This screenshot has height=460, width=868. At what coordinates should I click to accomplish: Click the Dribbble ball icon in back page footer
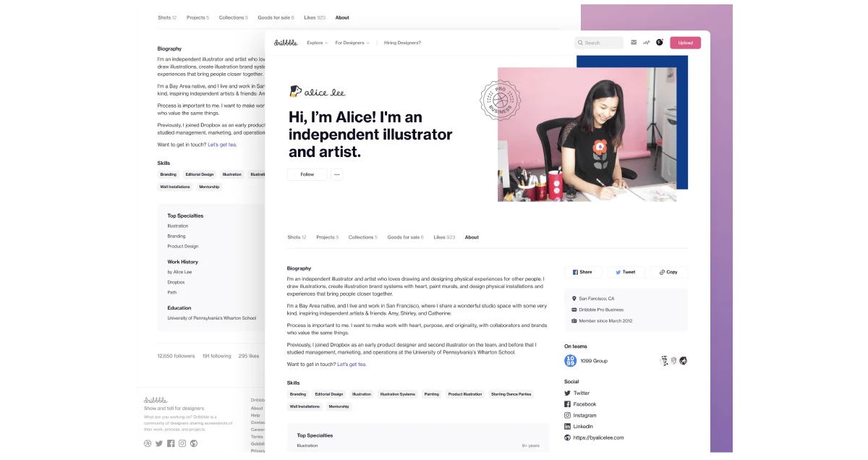tap(148, 443)
